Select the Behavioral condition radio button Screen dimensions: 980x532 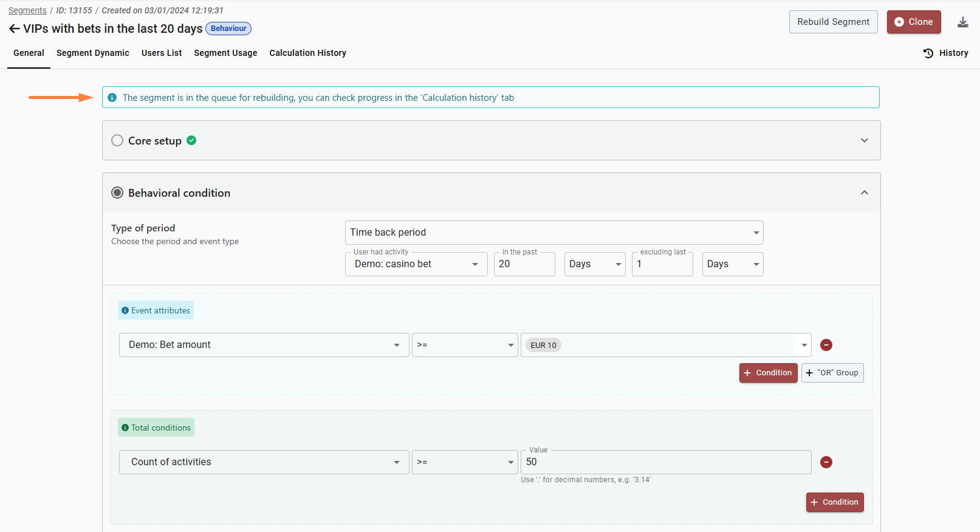[x=117, y=193]
